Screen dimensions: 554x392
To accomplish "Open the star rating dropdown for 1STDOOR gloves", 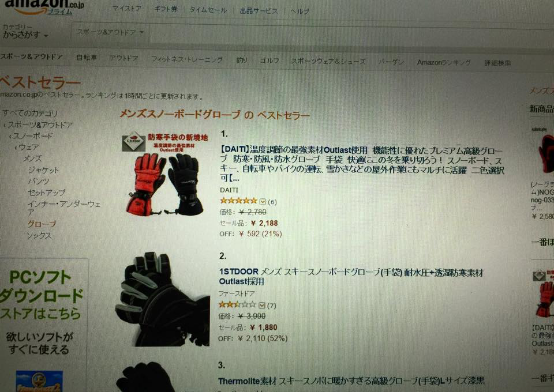I will [x=261, y=305].
